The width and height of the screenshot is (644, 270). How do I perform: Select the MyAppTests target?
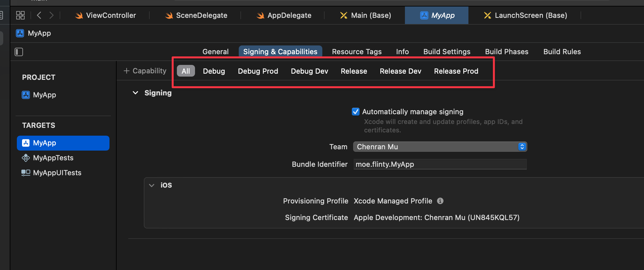(53, 158)
